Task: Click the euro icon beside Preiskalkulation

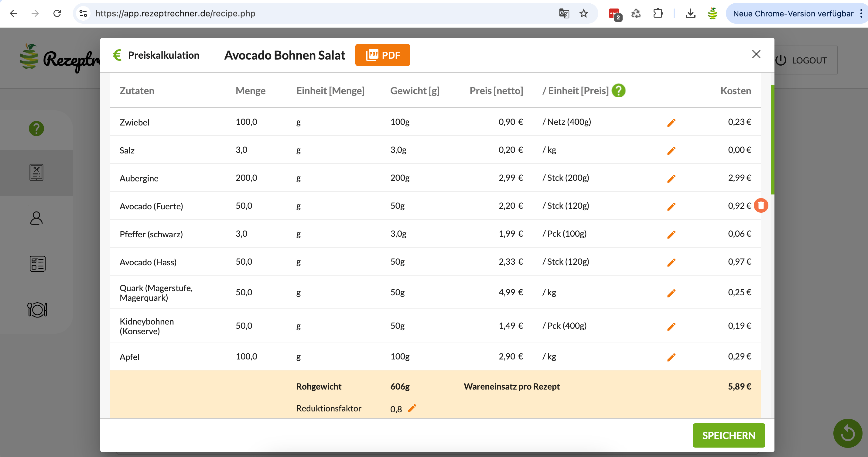Action: click(117, 55)
